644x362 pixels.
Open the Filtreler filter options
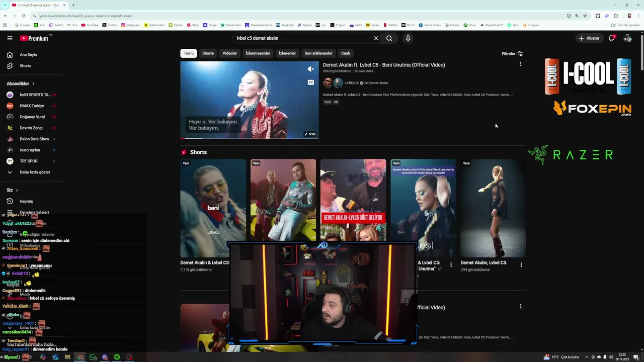(x=513, y=54)
